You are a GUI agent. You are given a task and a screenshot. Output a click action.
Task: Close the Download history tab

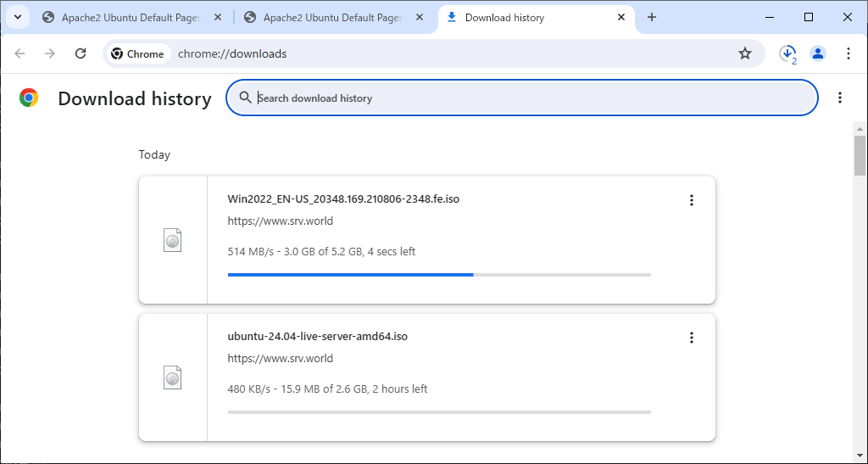click(621, 17)
